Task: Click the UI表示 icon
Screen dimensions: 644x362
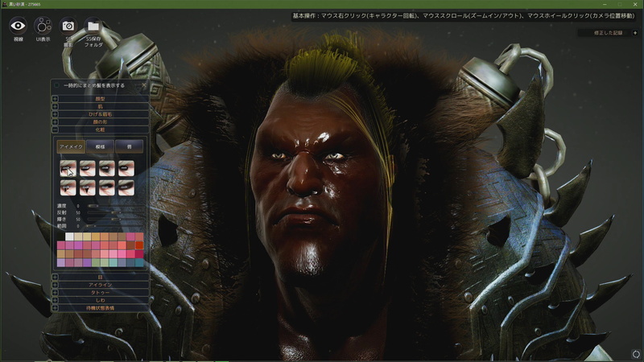Action: (43, 26)
